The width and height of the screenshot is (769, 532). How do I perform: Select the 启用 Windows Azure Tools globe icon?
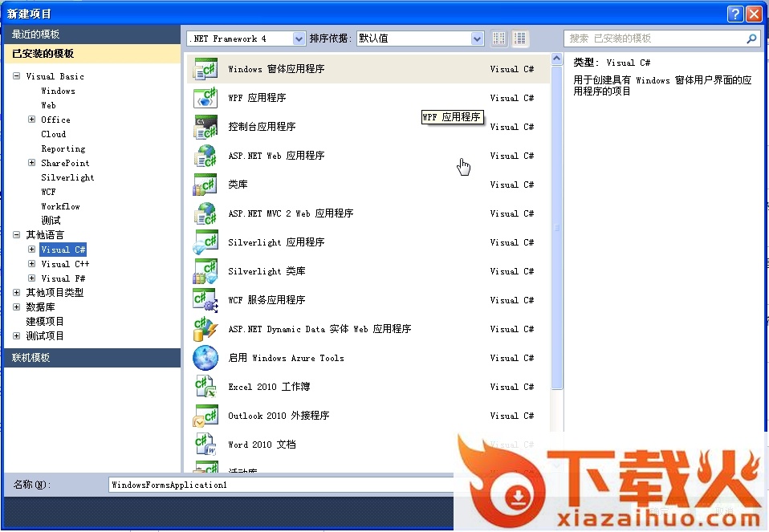tap(205, 358)
